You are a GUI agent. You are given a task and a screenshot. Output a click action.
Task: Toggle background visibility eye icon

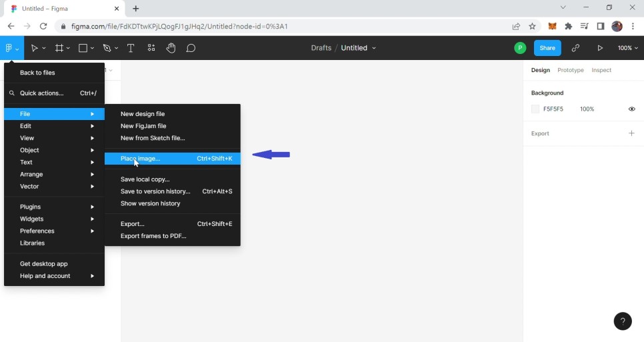pos(632,109)
